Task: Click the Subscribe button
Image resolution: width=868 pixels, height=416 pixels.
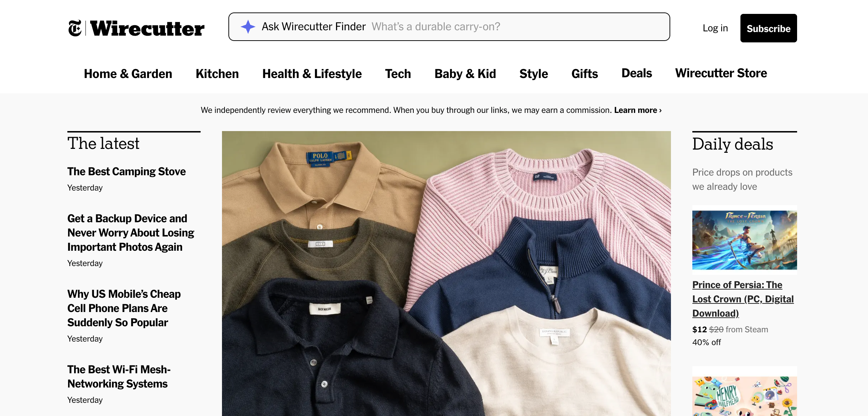Action: click(769, 28)
